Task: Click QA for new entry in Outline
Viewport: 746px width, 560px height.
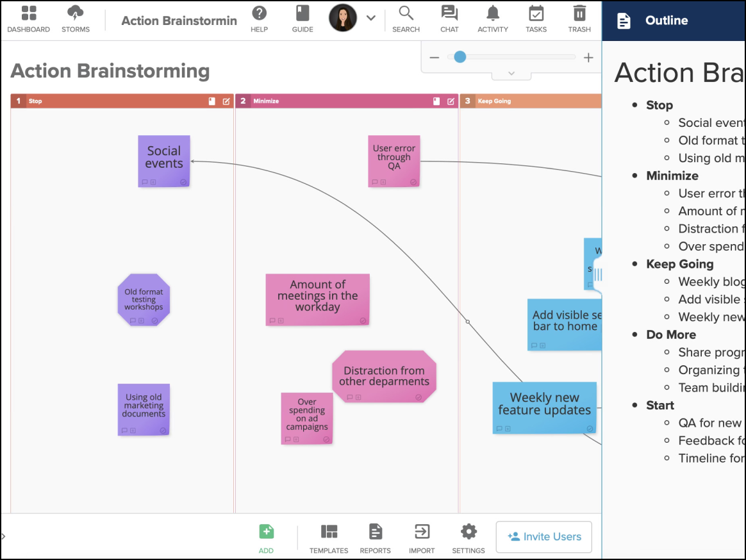Action: point(711,423)
